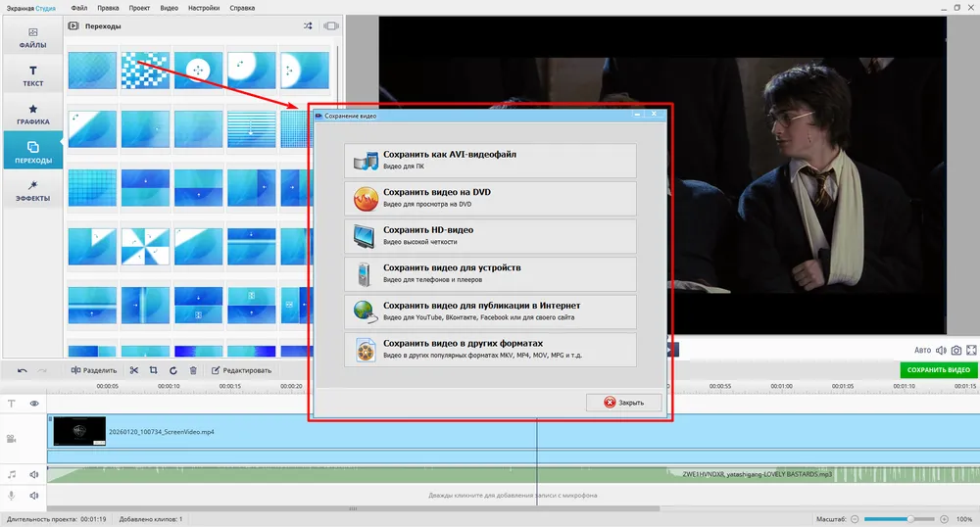
Task: Open the Эффекты sidebar section
Action: click(x=32, y=190)
